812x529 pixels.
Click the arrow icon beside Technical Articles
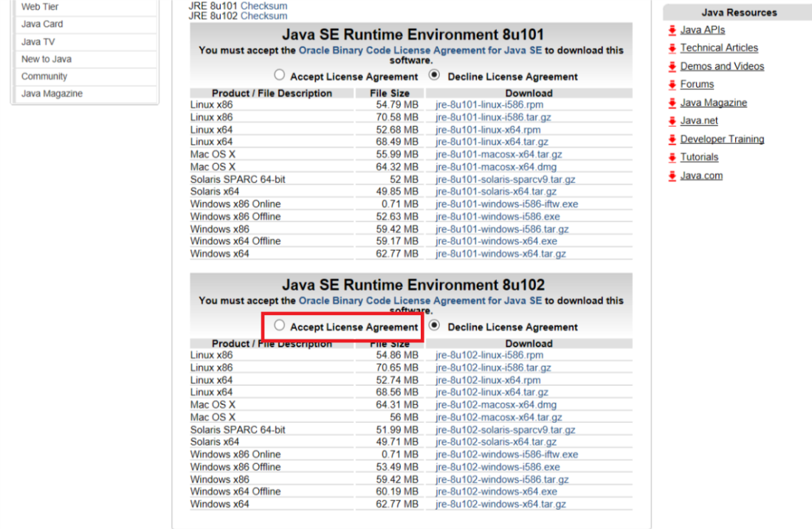(672, 48)
